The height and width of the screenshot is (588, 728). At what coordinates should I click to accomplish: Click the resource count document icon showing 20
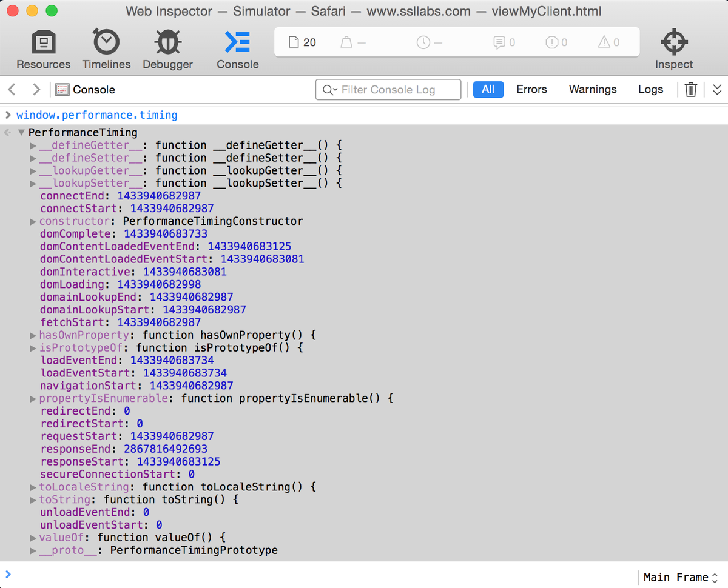coord(294,42)
